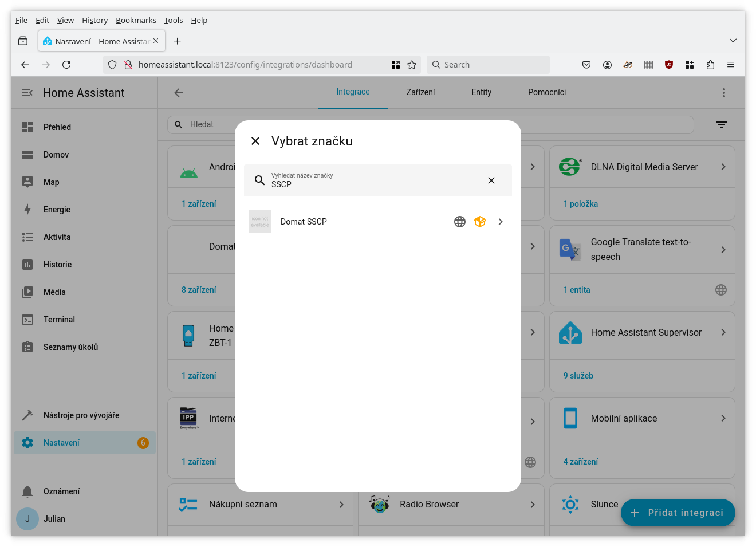
Task: Open Nástroje pro vývojáře
Action: (85, 415)
